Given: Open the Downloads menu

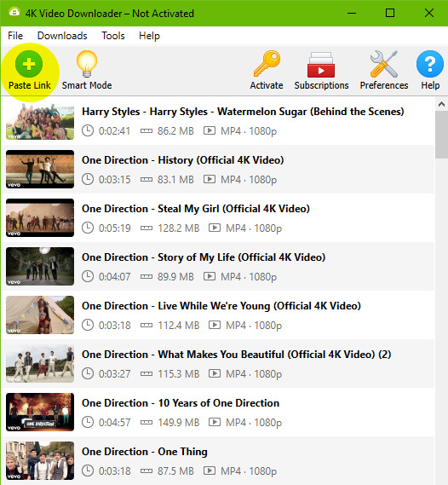Looking at the screenshot, I should pyautogui.click(x=62, y=36).
